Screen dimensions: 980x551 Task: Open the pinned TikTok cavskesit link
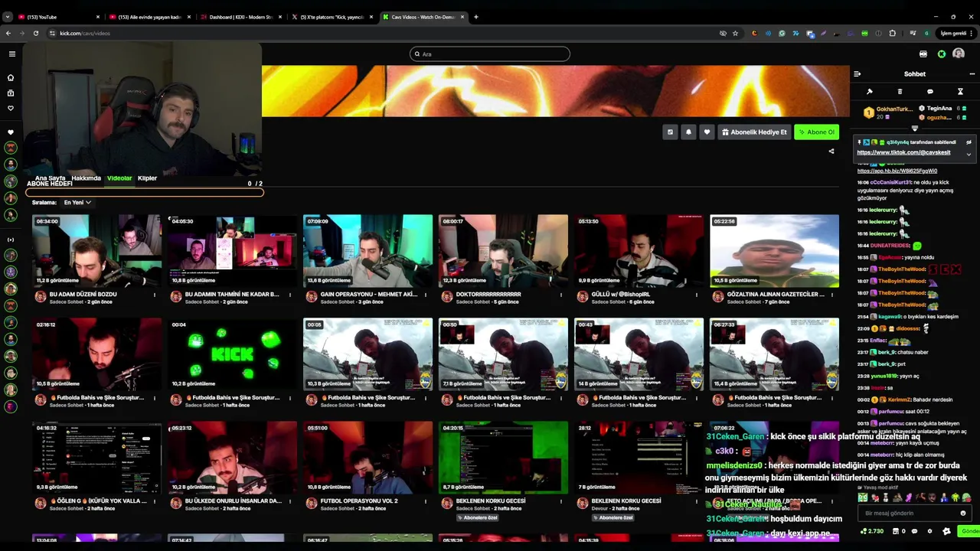[x=903, y=152]
